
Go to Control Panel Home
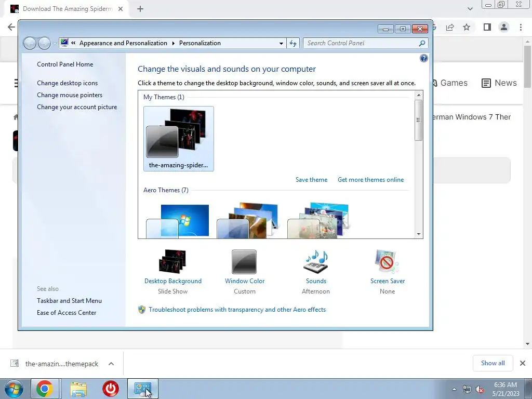pos(65,64)
